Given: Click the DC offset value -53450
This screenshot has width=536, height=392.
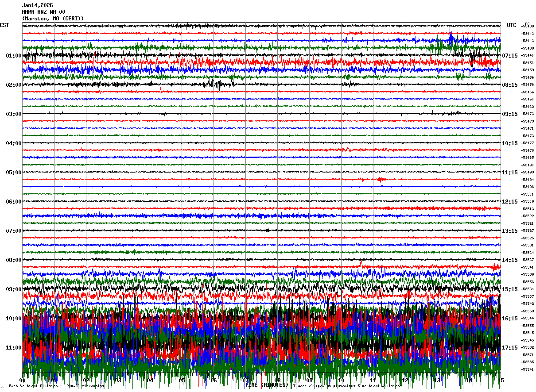Looking at the screenshot, I should click(x=528, y=63).
